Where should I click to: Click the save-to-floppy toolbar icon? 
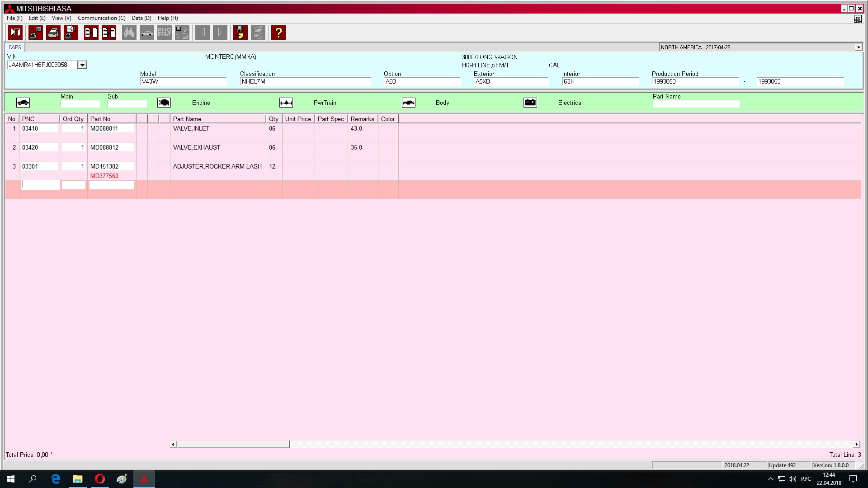[240, 33]
